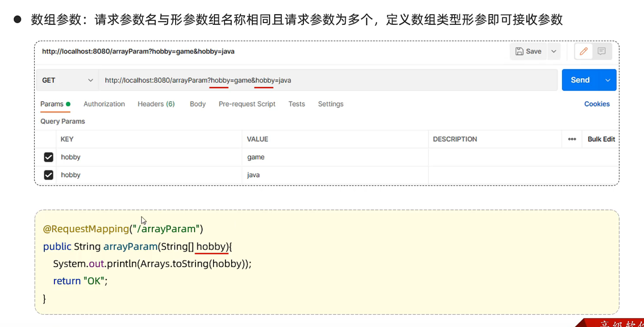Click the request title URL text
The width and height of the screenshot is (644, 327).
pyautogui.click(x=138, y=51)
